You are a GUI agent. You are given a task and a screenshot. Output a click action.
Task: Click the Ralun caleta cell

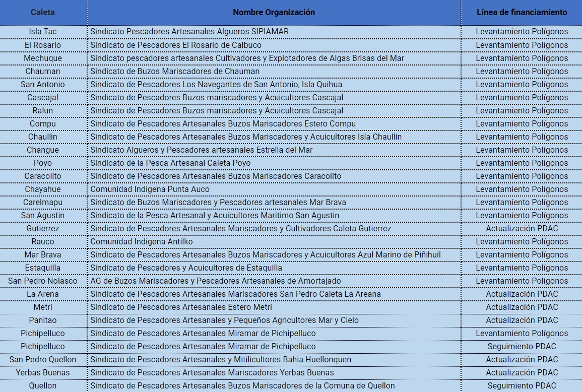pyautogui.click(x=43, y=111)
